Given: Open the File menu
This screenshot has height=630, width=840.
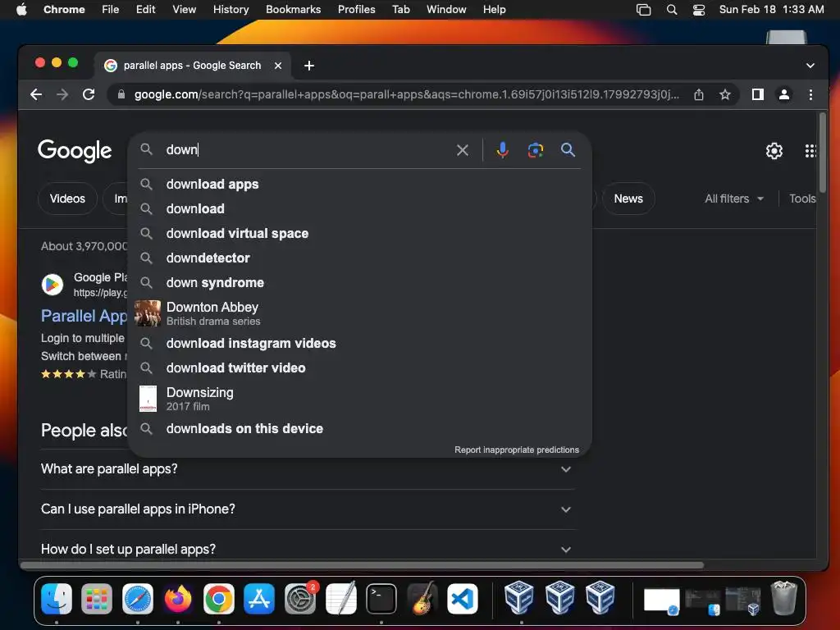Looking at the screenshot, I should (x=111, y=10).
